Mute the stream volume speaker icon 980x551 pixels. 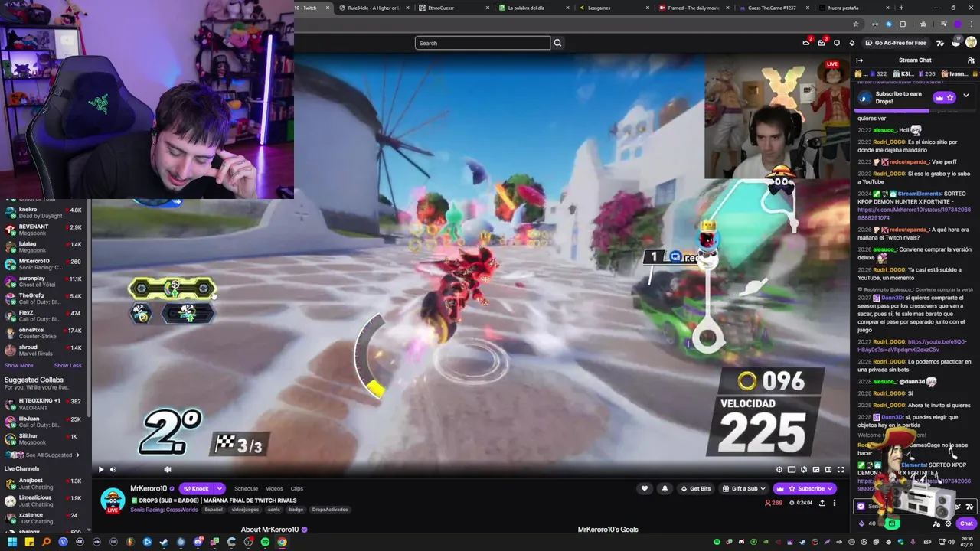[x=113, y=470]
